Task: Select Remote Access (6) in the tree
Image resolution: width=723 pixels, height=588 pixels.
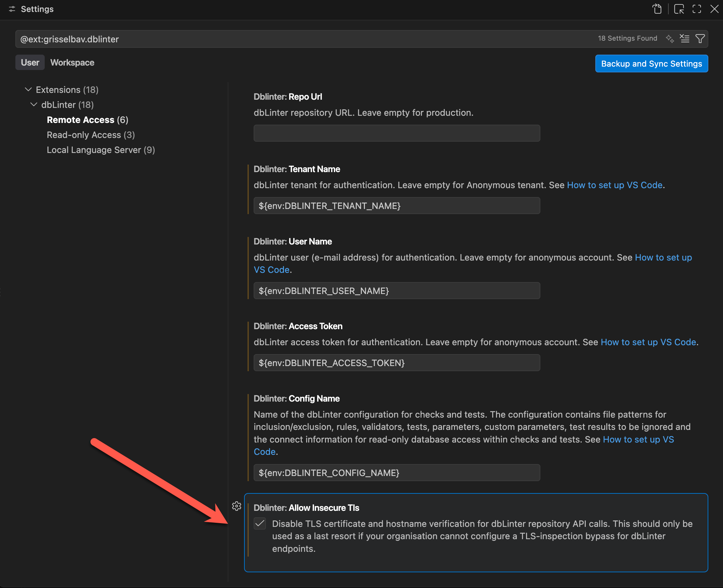Action: pos(88,120)
